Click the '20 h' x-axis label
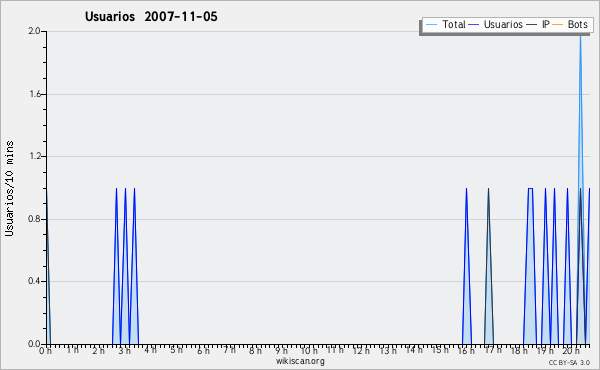600x370 pixels. click(571, 351)
